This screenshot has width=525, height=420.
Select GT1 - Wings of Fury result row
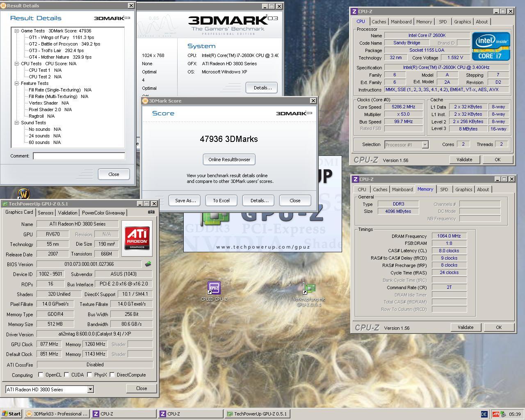(x=61, y=37)
